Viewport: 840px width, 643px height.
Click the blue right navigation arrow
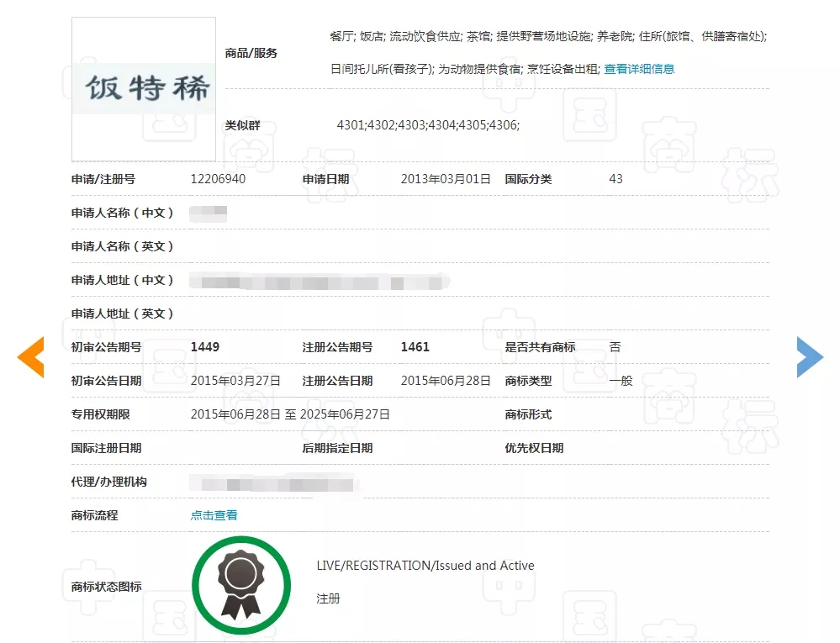809,356
